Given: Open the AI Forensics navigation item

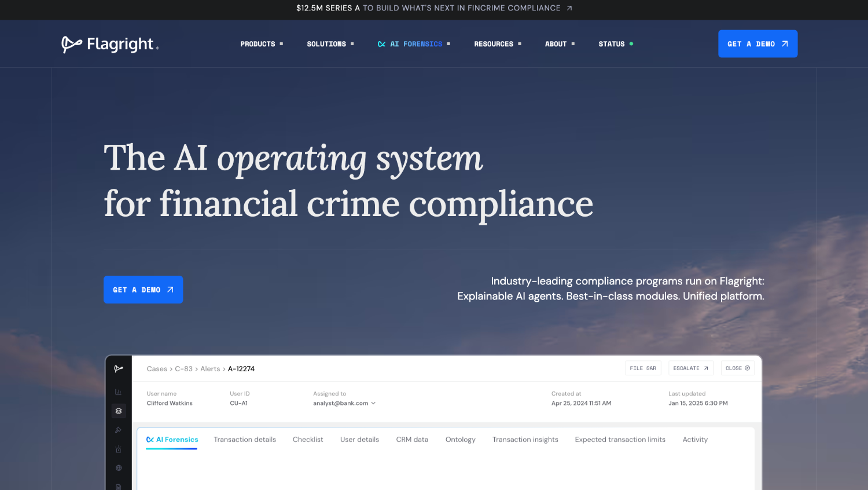Looking at the screenshot, I should tap(414, 44).
